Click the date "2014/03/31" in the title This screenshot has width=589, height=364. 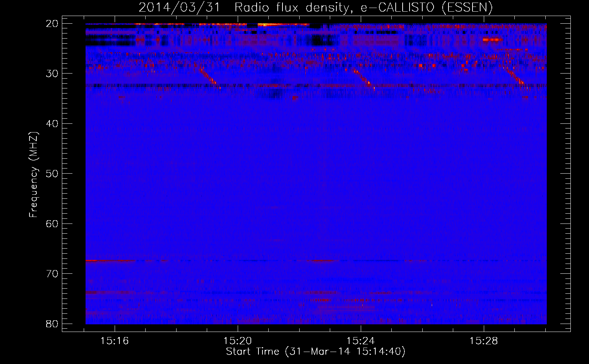coord(179,8)
